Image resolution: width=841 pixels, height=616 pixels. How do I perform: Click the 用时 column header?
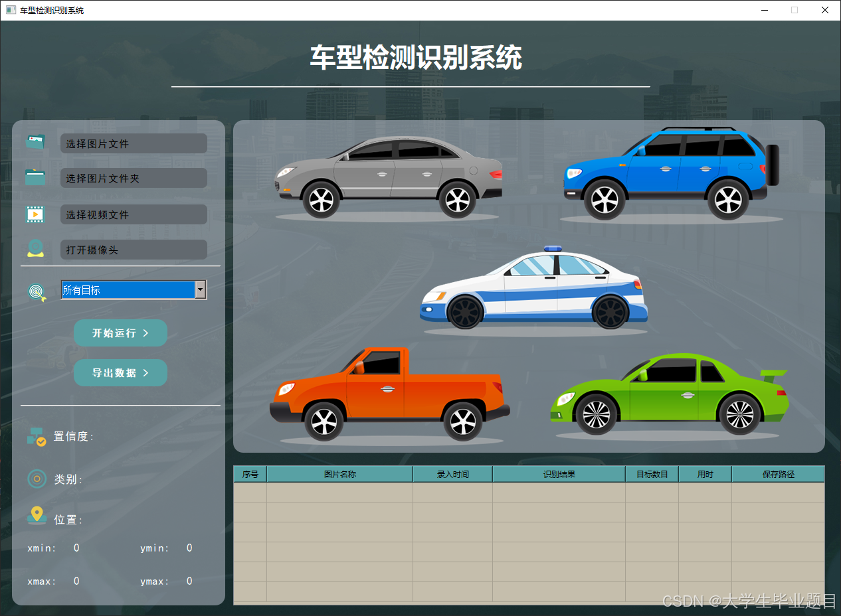705,474
